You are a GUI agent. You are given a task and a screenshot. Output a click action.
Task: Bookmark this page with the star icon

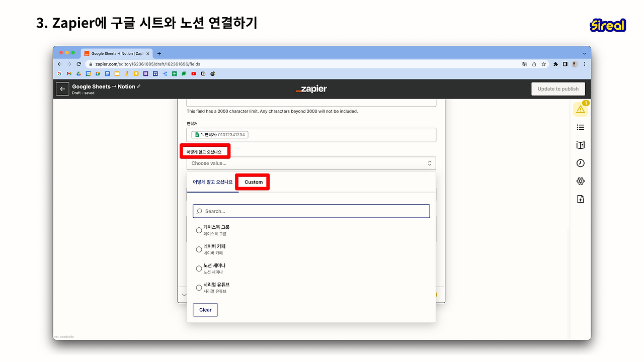coord(544,64)
